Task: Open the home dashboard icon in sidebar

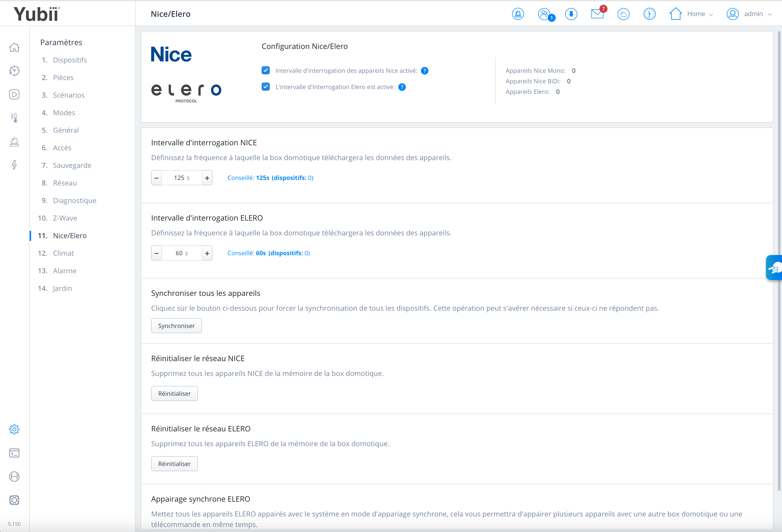Action: (14, 47)
